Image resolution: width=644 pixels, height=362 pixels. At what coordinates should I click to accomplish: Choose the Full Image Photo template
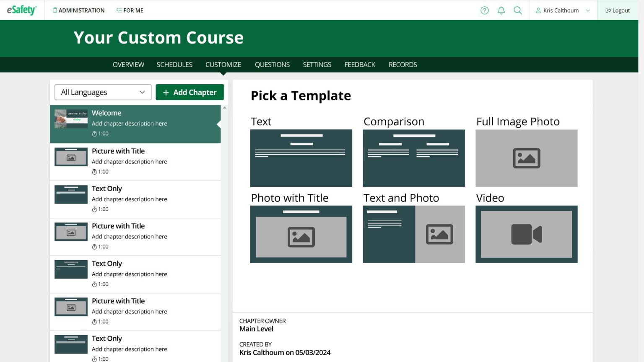point(526,158)
